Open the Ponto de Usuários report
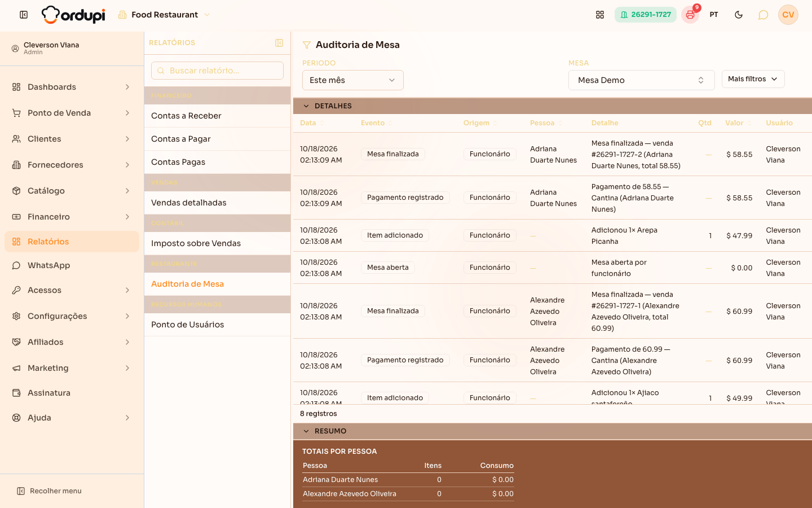Viewport: 812px width, 508px height. pyautogui.click(x=217, y=325)
